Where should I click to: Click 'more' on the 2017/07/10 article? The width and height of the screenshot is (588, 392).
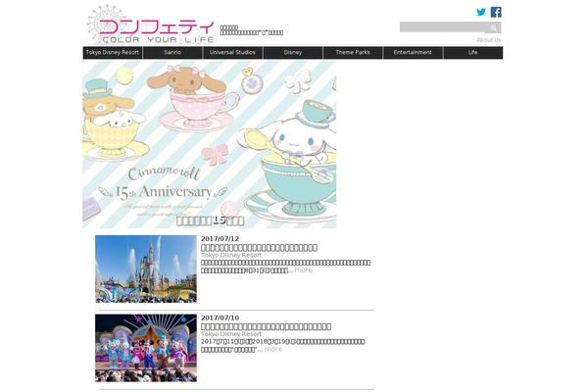pyautogui.click(x=273, y=349)
